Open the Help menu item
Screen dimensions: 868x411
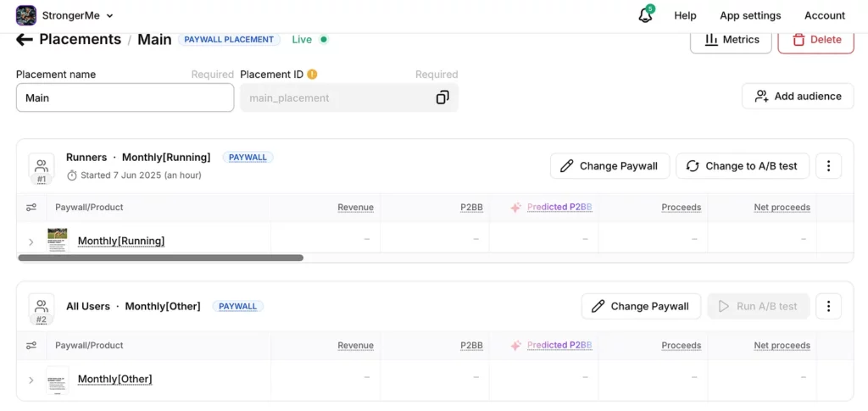tap(685, 15)
